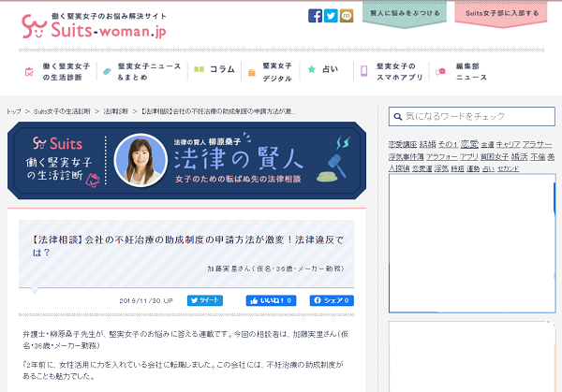Click the smartphone icon for スマホアプリ

pos(363,70)
